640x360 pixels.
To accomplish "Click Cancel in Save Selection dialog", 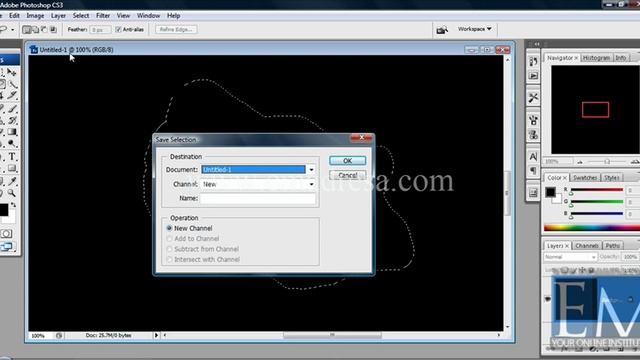I will tap(347, 176).
